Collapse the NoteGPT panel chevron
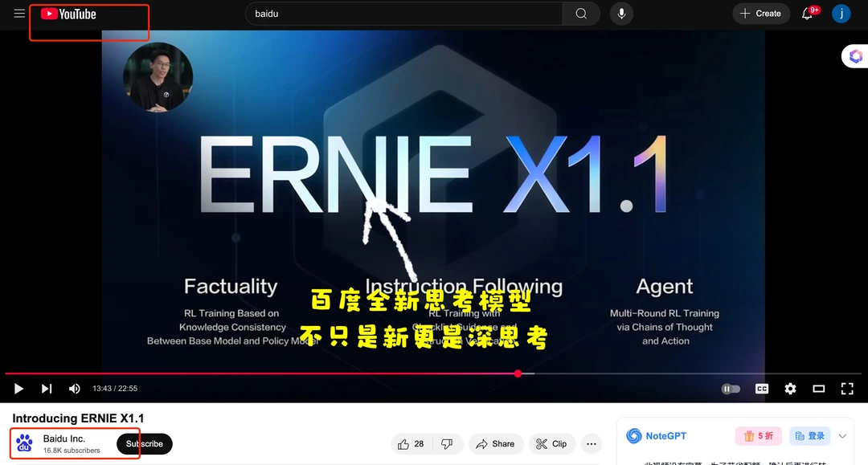Viewport: 868px width, 465px height. [842, 436]
